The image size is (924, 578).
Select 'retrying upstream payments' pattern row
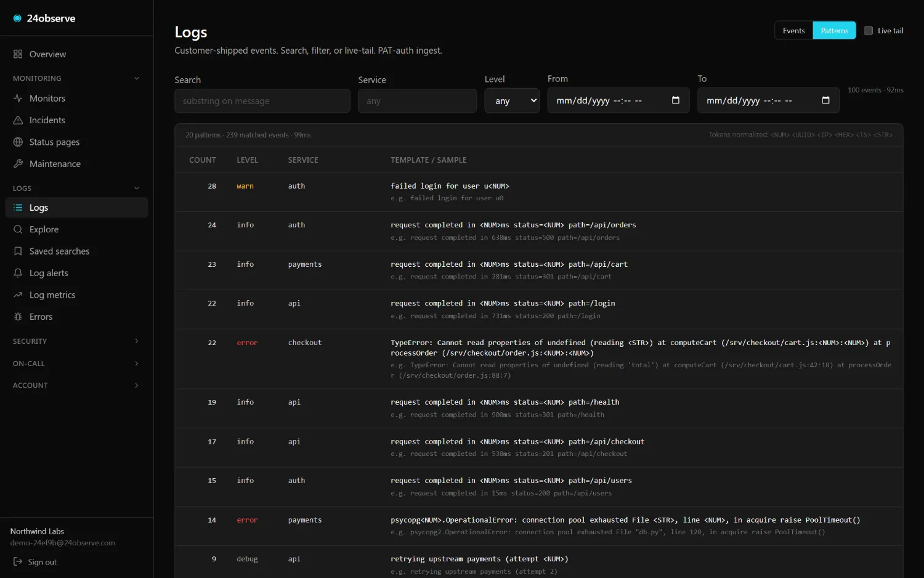[x=539, y=562]
